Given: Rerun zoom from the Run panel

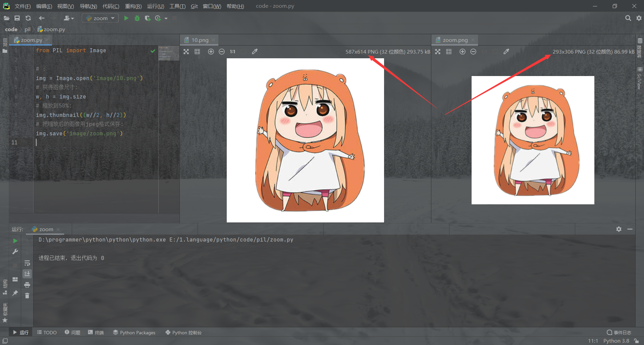Looking at the screenshot, I should coord(15,241).
